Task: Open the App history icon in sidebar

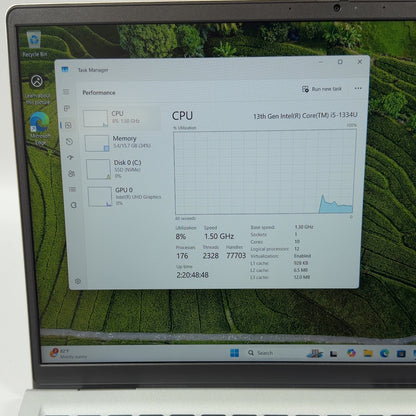Action: (69, 142)
